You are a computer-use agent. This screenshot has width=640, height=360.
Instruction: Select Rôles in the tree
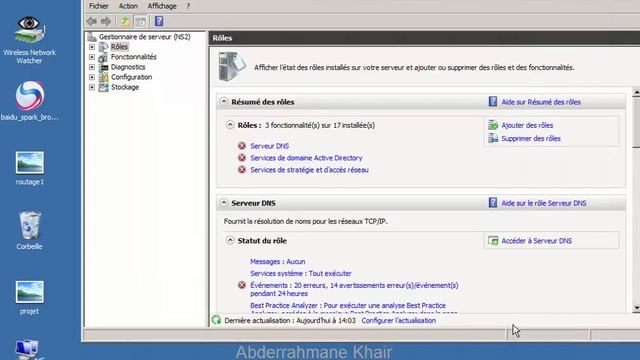point(119,47)
